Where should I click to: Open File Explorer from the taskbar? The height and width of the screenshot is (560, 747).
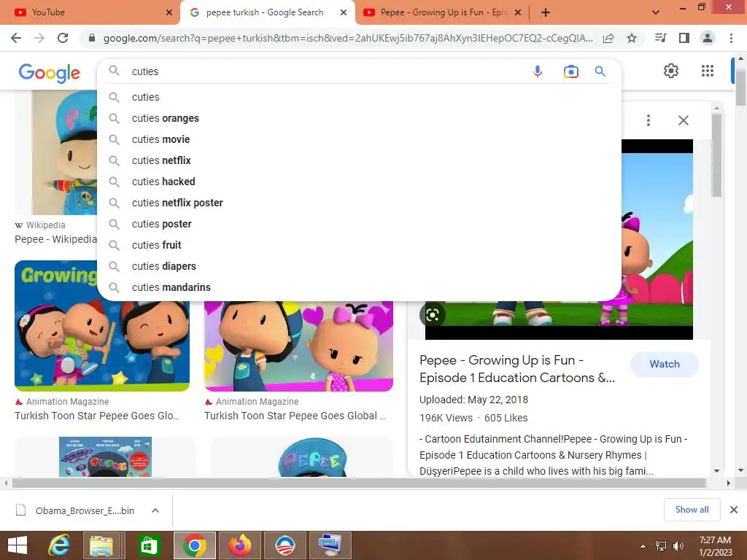pos(101,545)
